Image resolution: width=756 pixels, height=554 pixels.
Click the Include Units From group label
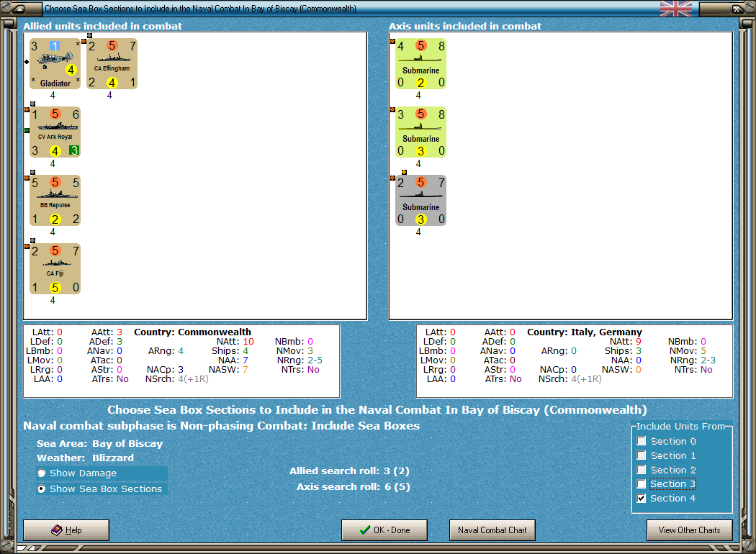pos(680,427)
